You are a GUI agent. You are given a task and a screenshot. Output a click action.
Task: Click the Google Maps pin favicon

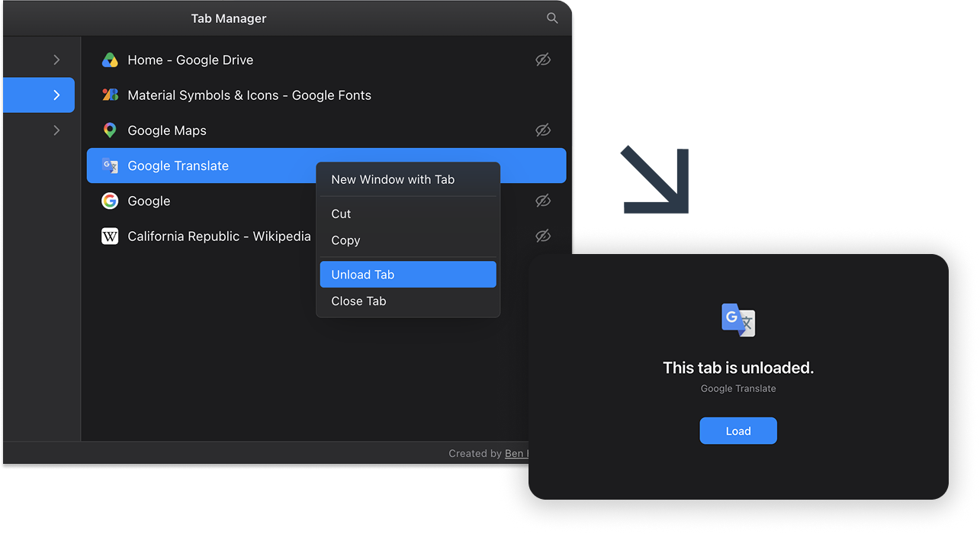pyautogui.click(x=110, y=130)
